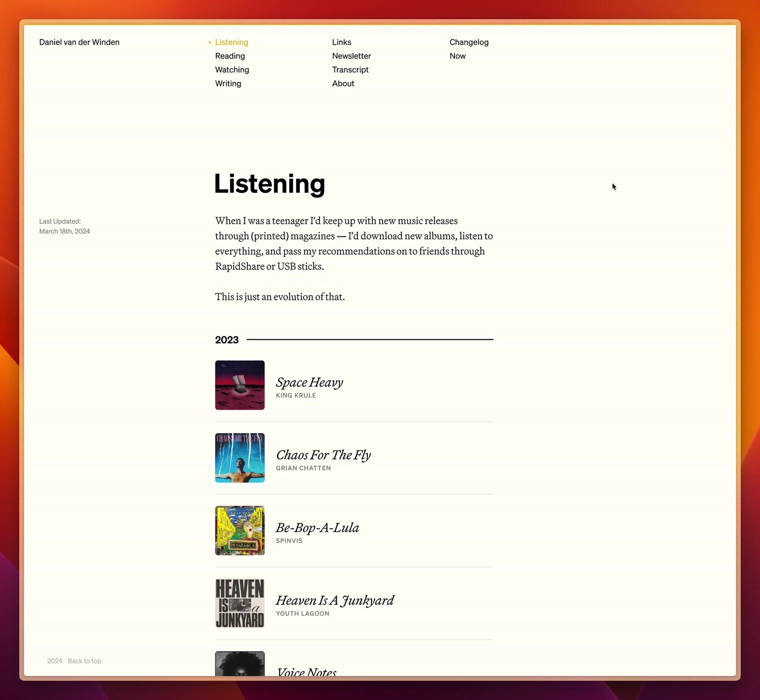
Task: Go home via the Daniel van der Winden name
Action: (79, 42)
